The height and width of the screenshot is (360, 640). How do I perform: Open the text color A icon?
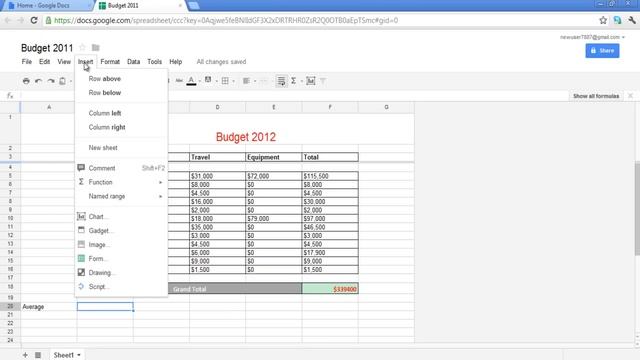191,81
